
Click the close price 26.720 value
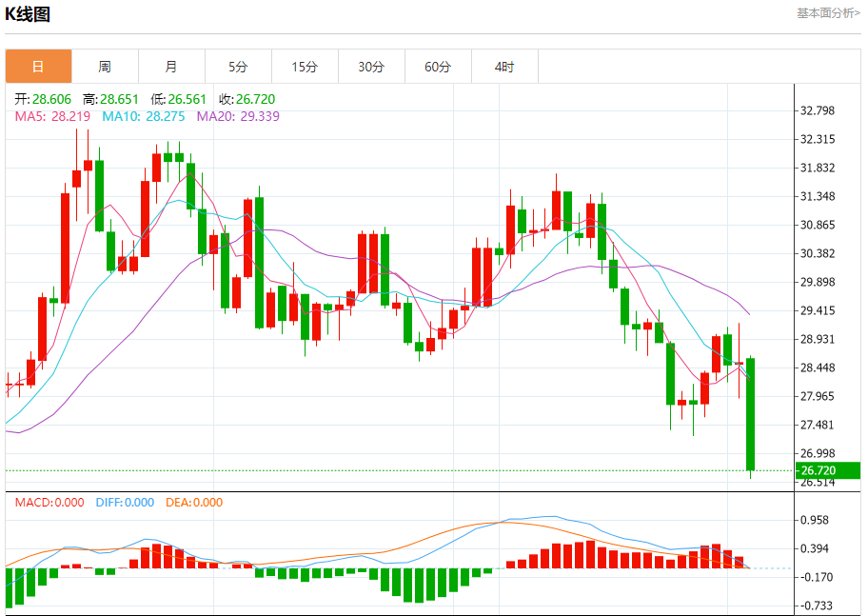[255, 99]
